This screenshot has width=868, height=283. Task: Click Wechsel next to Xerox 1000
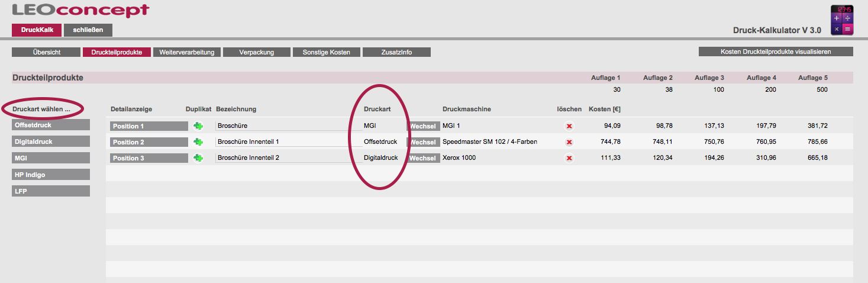point(423,158)
